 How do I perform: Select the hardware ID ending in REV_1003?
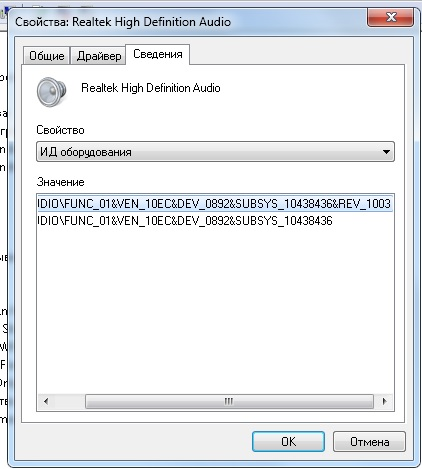tap(215, 203)
